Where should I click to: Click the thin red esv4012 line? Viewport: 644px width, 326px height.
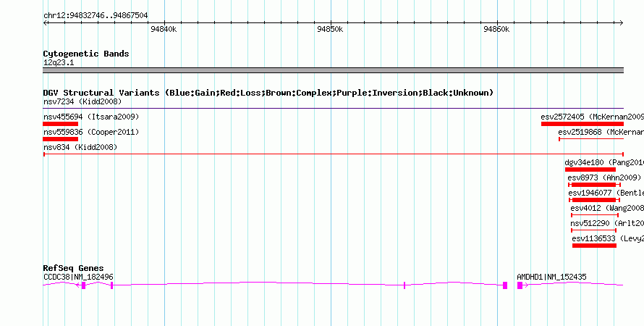tap(595, 215)
